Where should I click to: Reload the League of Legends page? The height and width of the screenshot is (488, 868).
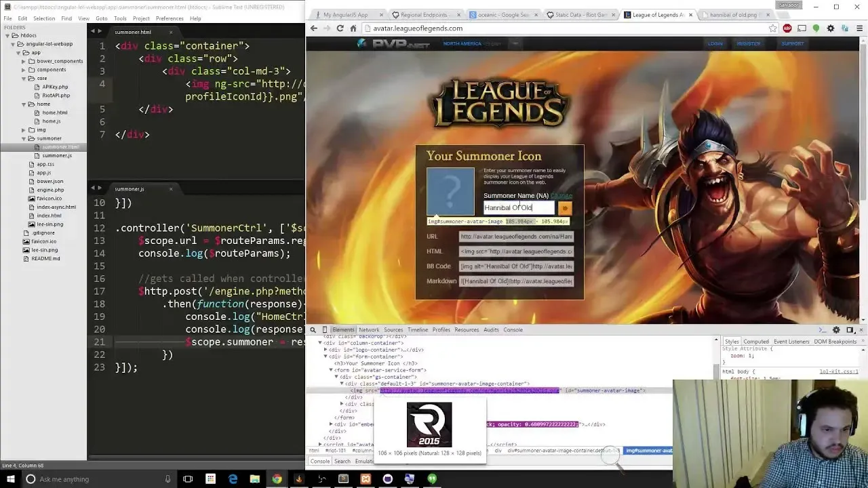[340, 28]
